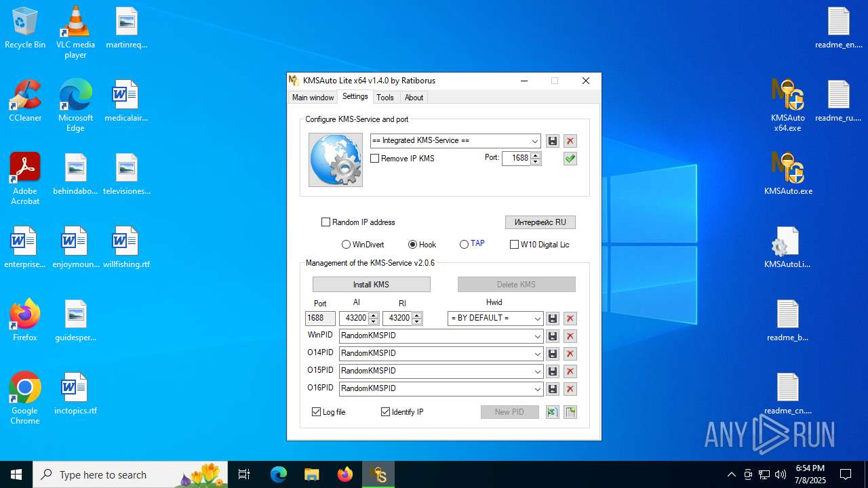Save the O15PID value
Image resolution: width=868 pixels, height=488 pixels.
553,371
